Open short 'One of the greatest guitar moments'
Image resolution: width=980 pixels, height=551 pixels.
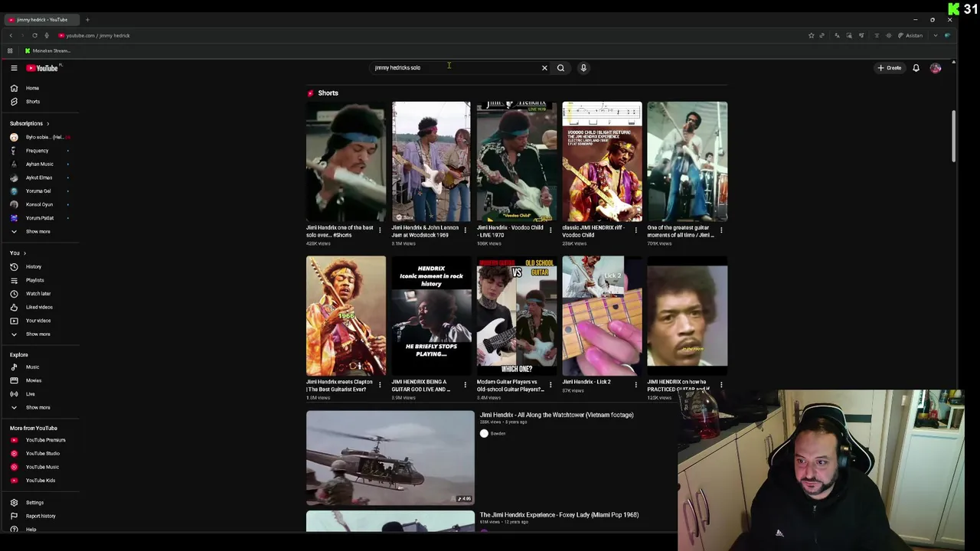687,161
